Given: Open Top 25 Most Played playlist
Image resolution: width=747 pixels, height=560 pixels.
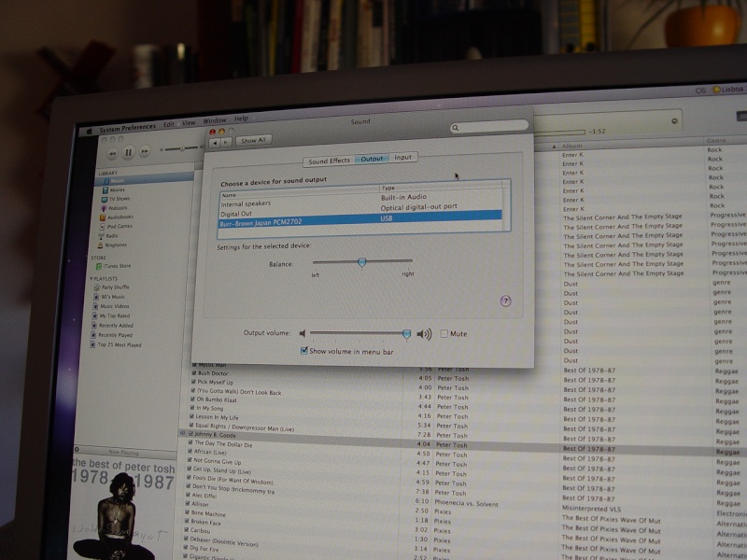Looking at the screenshot, I should (x=120, y=344).
